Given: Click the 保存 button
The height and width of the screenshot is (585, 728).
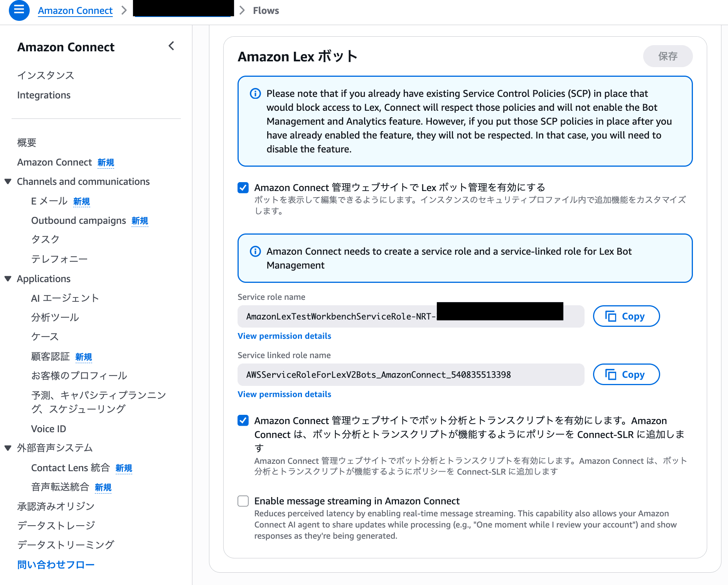Looking at the screenshot, I should coord(667,56).
